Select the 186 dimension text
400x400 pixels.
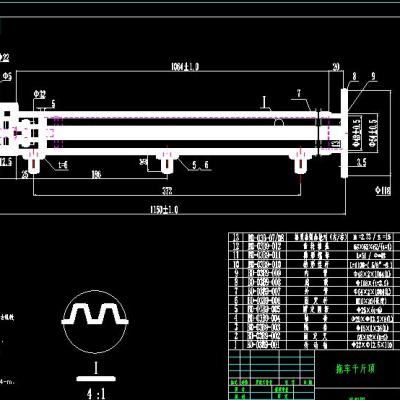click(96, 174)
